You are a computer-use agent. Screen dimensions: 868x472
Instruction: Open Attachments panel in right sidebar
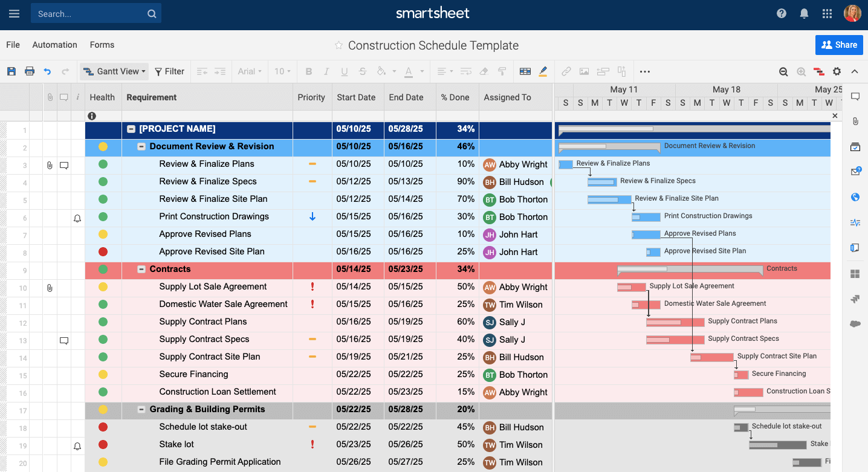click(x=855, y=121)
